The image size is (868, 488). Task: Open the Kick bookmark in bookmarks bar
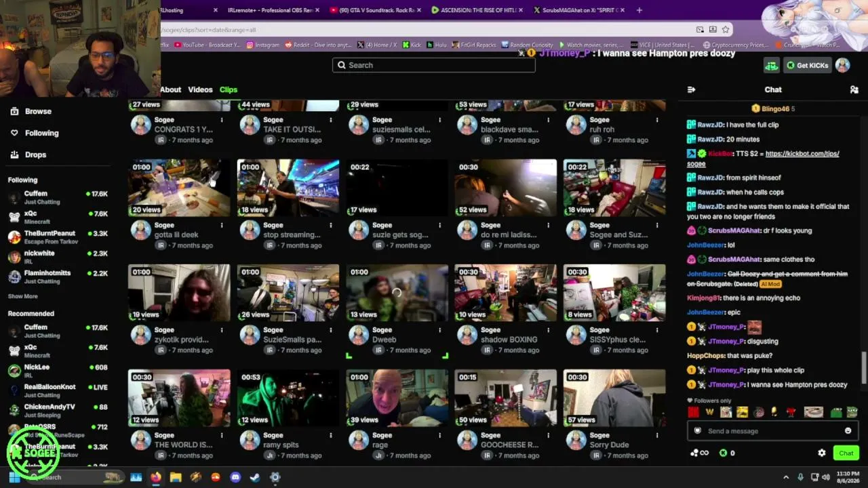[x=412, y=45]
